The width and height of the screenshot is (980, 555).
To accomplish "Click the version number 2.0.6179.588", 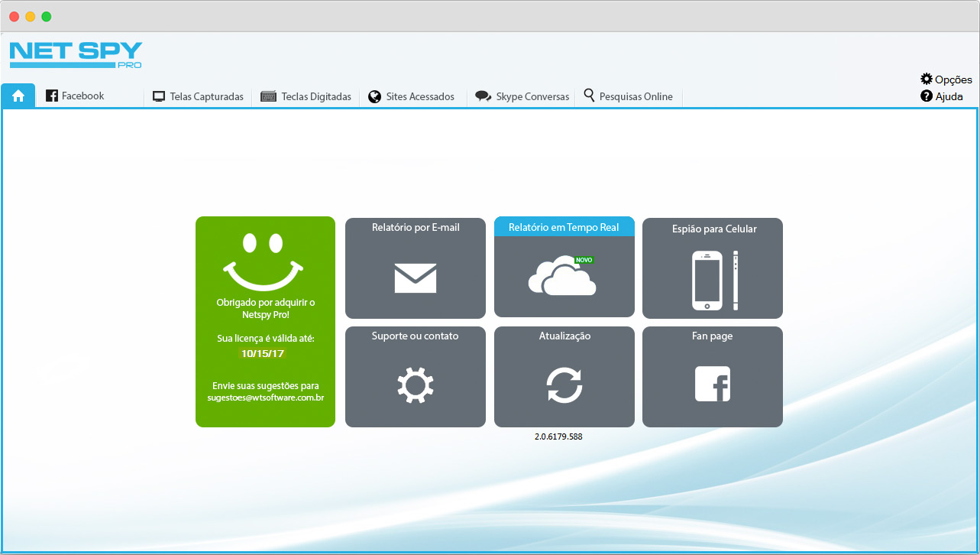I will coord(558,437).
